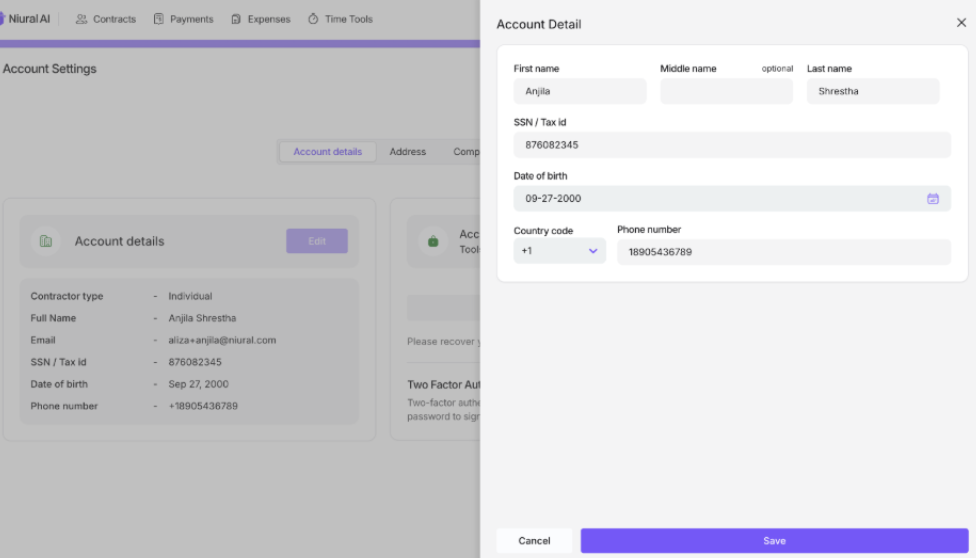Click the green lock icon card

(x=433, y=241)
